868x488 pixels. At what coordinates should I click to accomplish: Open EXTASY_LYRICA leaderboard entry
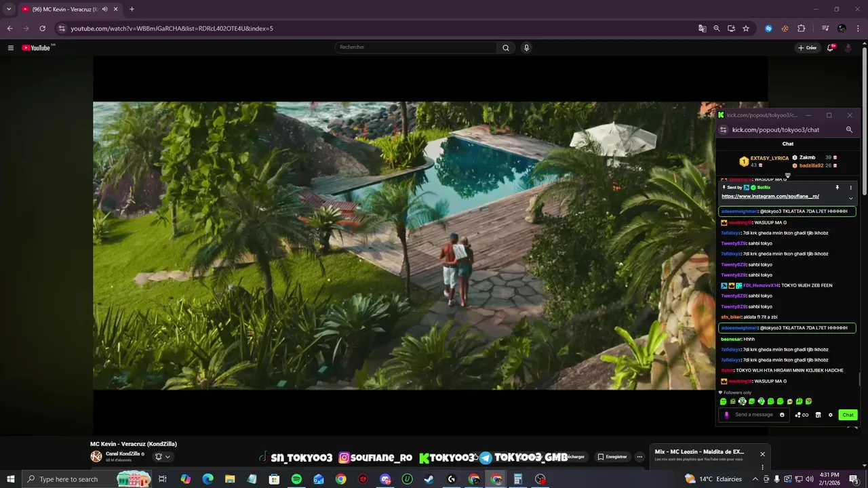[764, 161]
